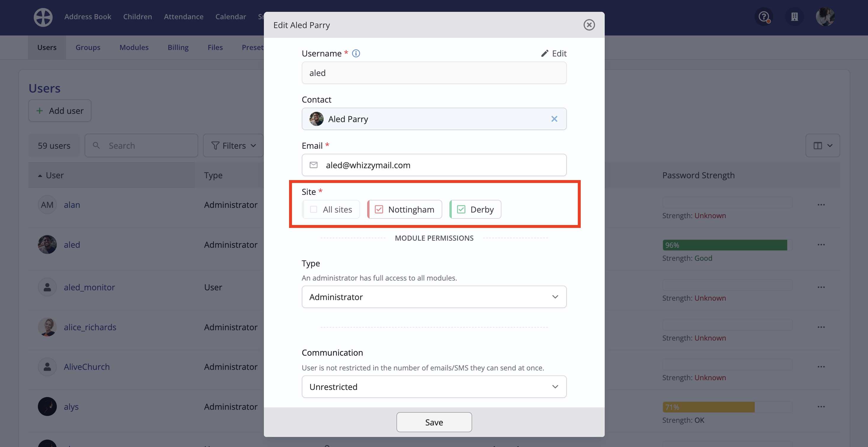The width and height of the screenshot is (868, 447).
Task: Click the plus icon in Add user
Action: 40,111
